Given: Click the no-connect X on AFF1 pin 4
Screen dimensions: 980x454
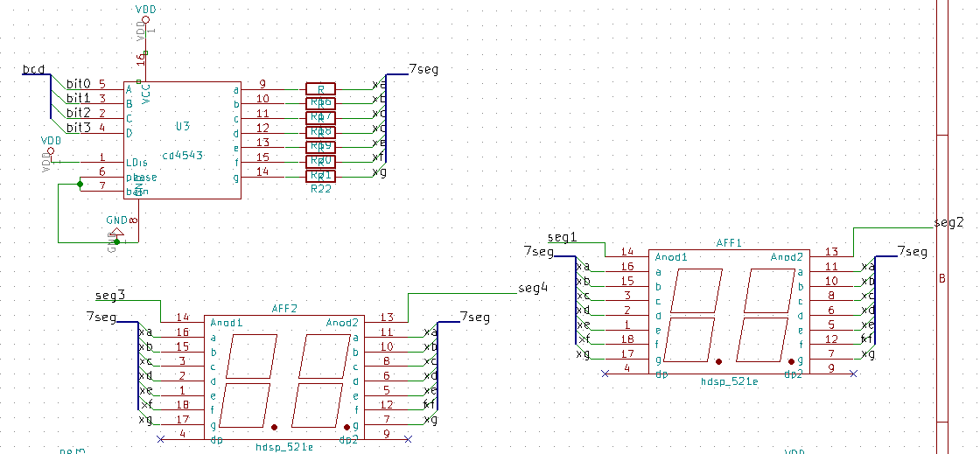Looking at the screenshot, I should point(605,374).
